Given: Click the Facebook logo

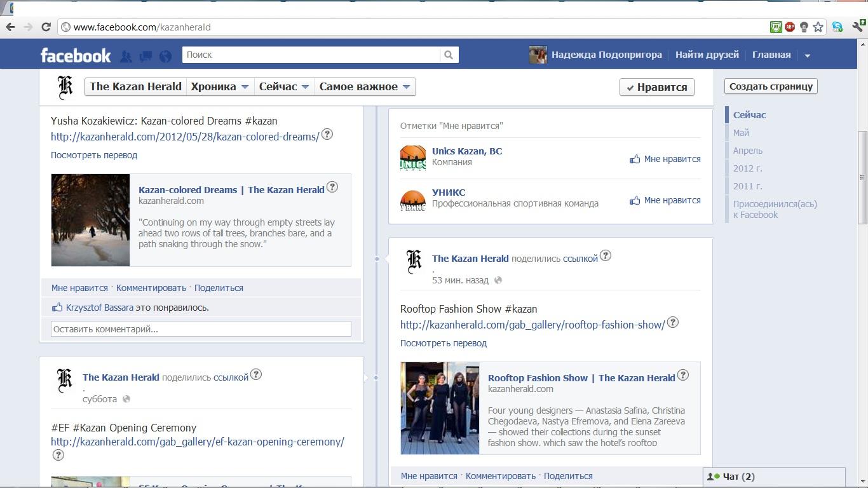Looking at the screenshot, I should click(76, 55).
